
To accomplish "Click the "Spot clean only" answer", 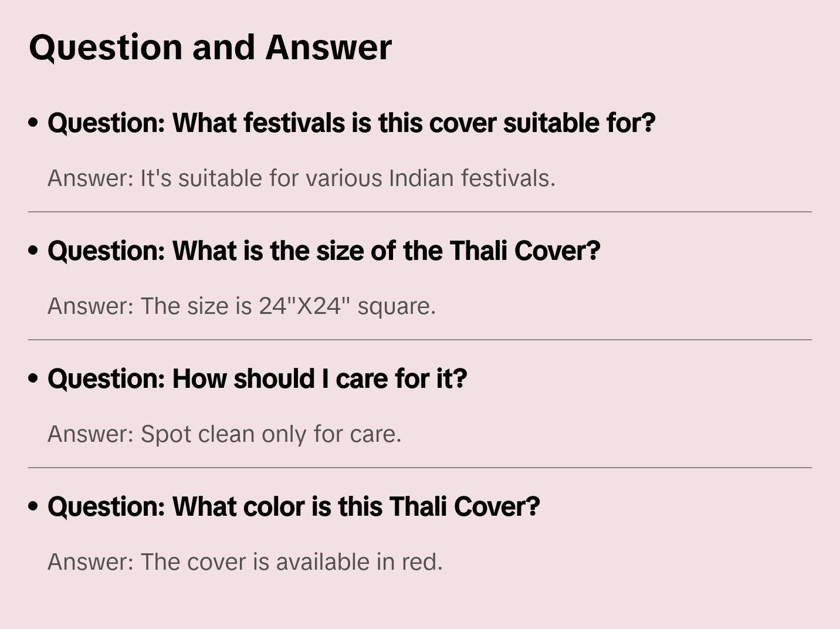I will pyautogui.click(x=224, y=434).
